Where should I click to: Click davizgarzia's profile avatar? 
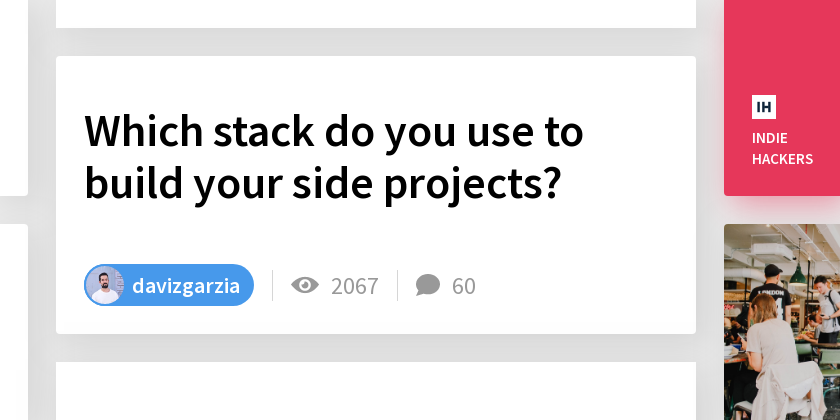(105, 285)
